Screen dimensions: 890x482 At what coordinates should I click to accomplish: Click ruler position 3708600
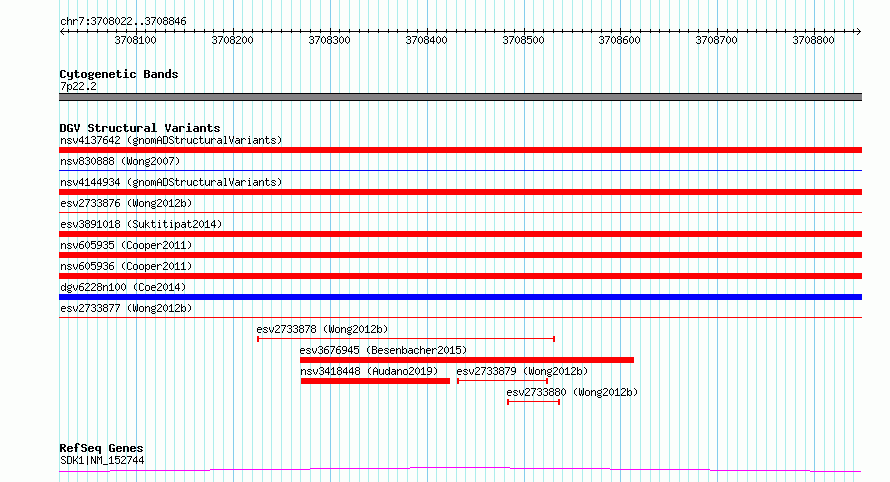pos(619,40)
